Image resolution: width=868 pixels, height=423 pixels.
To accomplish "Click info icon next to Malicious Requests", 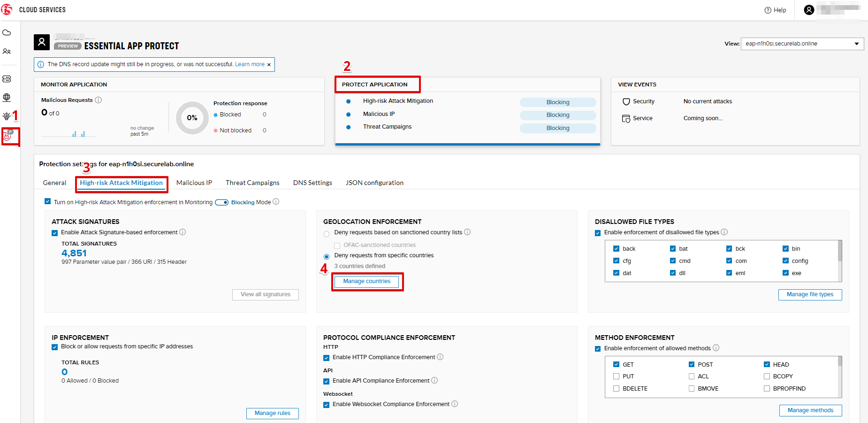I will pos(99,100).
